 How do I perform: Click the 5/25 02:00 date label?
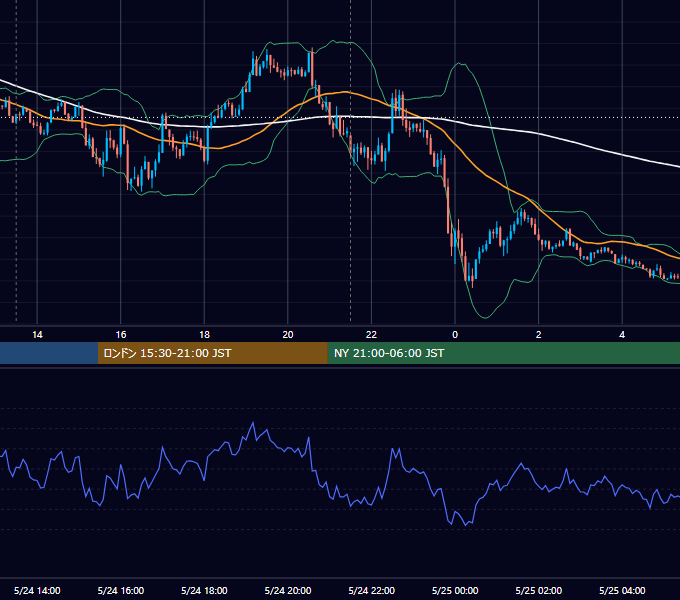[x=539, y=590]
